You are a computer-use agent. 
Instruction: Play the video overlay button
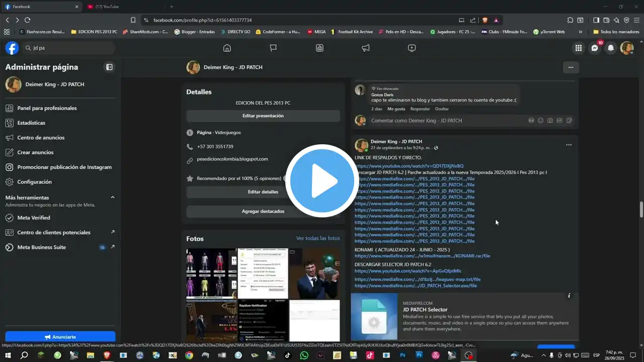tap(322, 181)
